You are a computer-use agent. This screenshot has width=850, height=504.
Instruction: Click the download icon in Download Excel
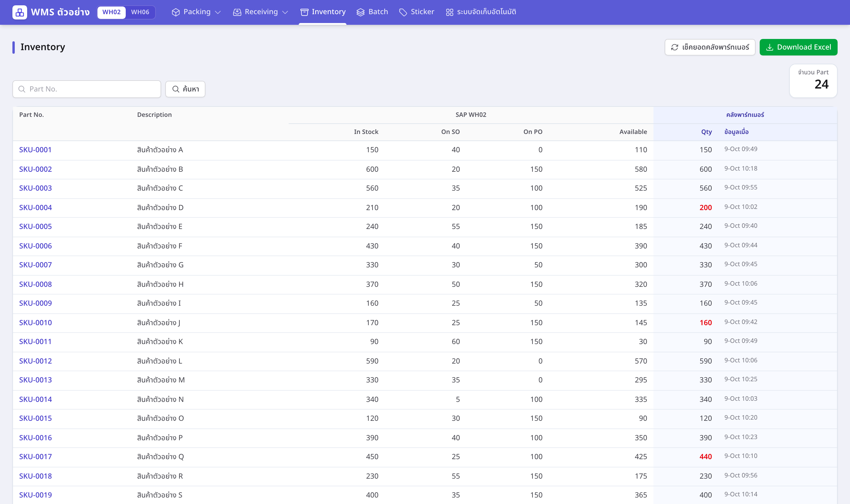click(770, 47)
